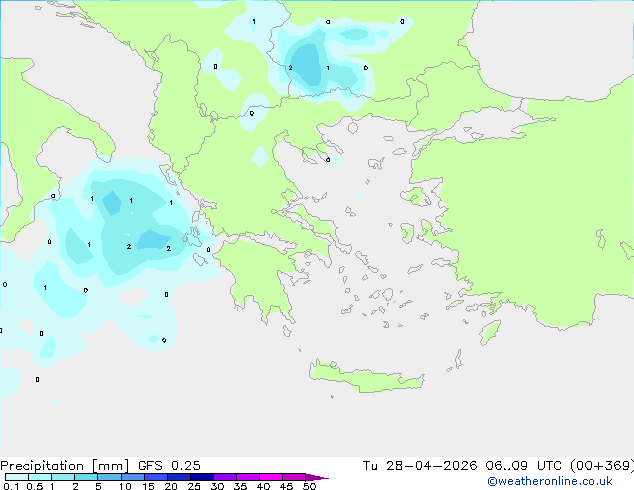Click the "30" legend scale label
The image size is (634, 490).
click(x=217, y=486)
